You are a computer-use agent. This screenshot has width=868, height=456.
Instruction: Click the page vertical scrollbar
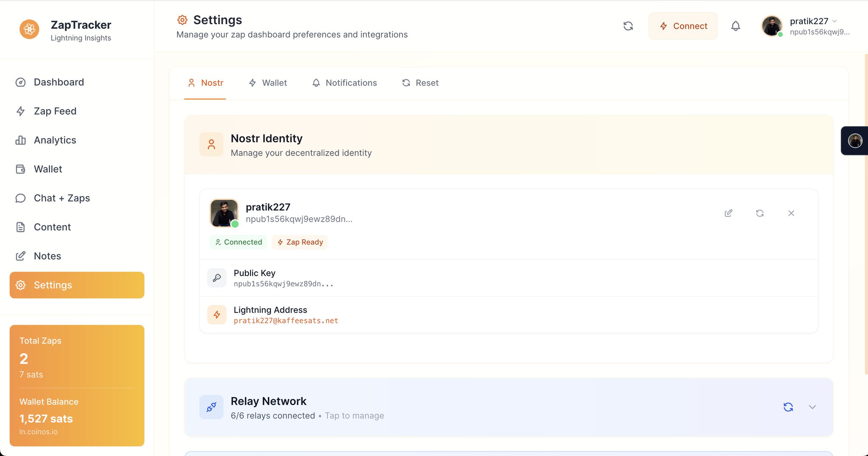pos(866,214)
